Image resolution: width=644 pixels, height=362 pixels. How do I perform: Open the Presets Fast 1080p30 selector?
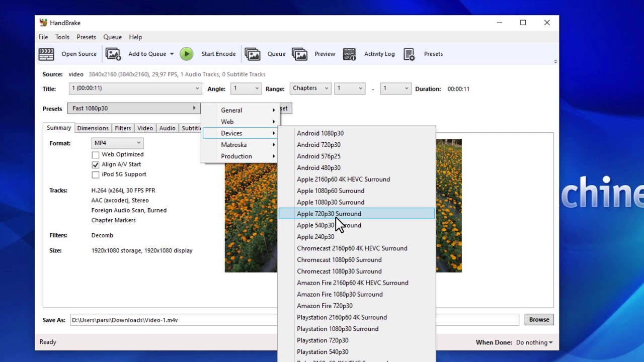[133, 108]
